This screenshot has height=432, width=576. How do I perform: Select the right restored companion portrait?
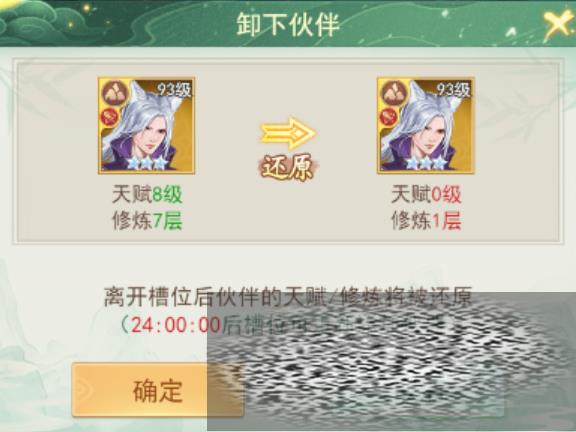tap(426, 125)
